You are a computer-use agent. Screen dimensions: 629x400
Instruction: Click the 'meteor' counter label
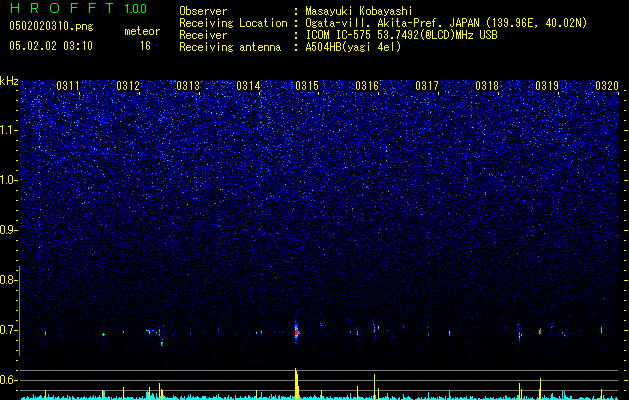click(142, 31)
